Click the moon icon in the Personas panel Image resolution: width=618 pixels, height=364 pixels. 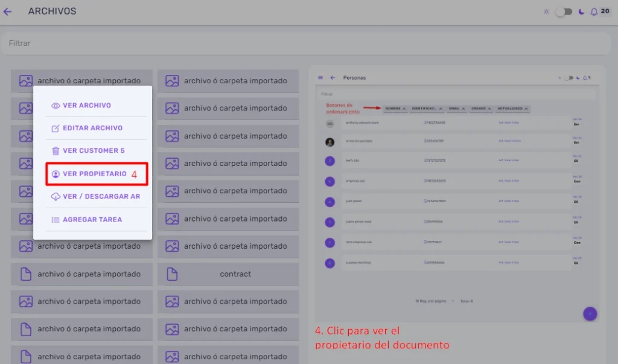pyautogui.click(x=578, y=78)
